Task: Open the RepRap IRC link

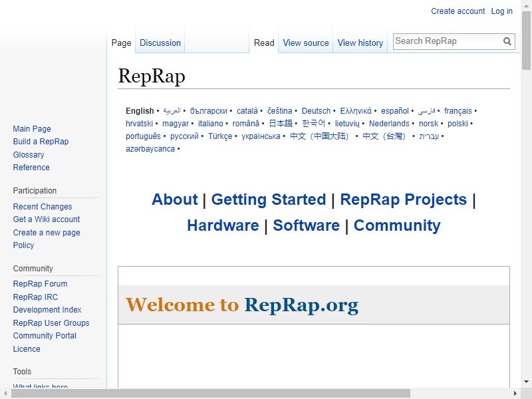Action: pos(35,297)
